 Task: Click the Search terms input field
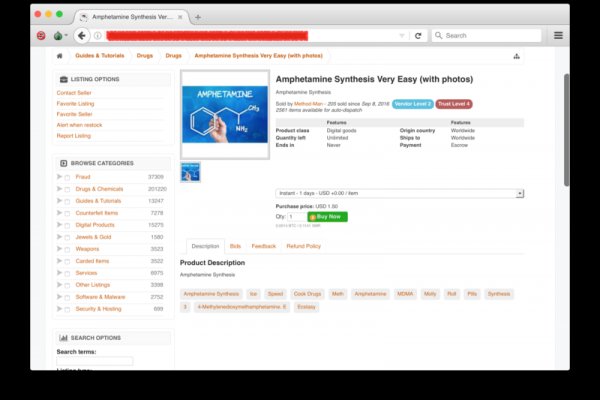tap(94, 361)
